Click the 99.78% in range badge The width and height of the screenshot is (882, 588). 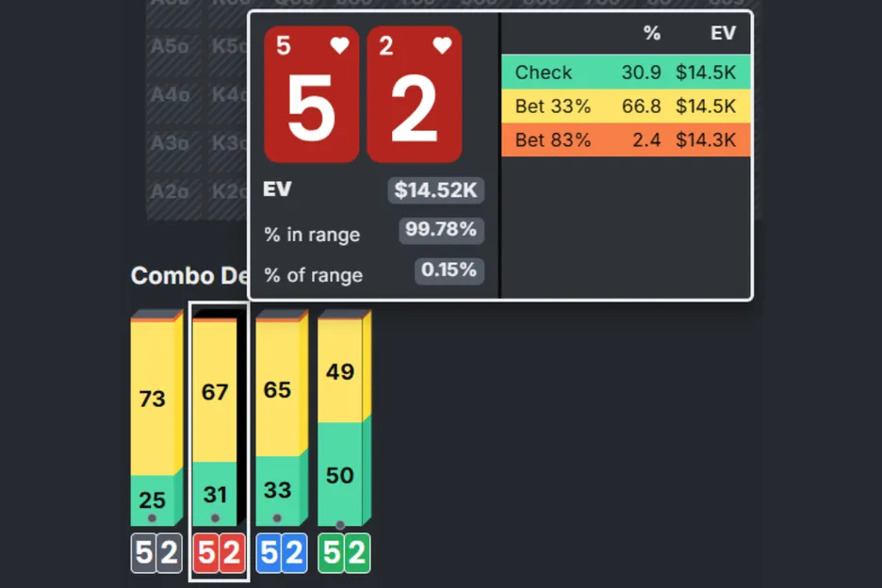click(442, 230)
